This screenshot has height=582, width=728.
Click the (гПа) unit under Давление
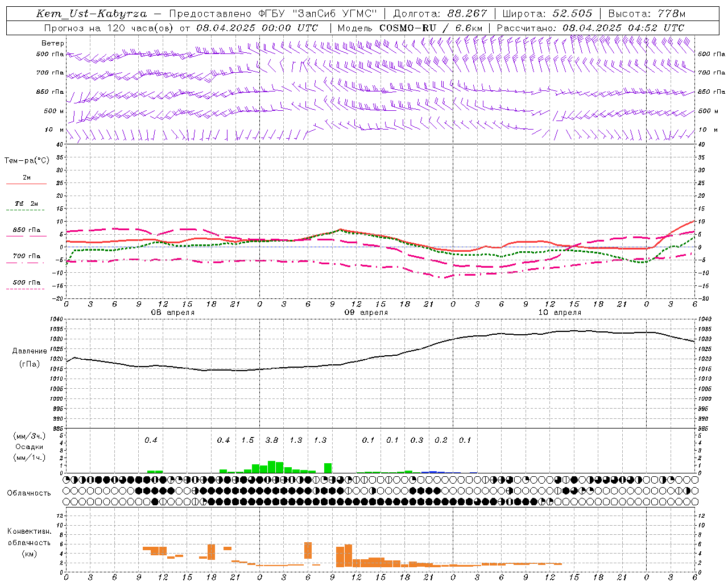[x=28, y=364]
